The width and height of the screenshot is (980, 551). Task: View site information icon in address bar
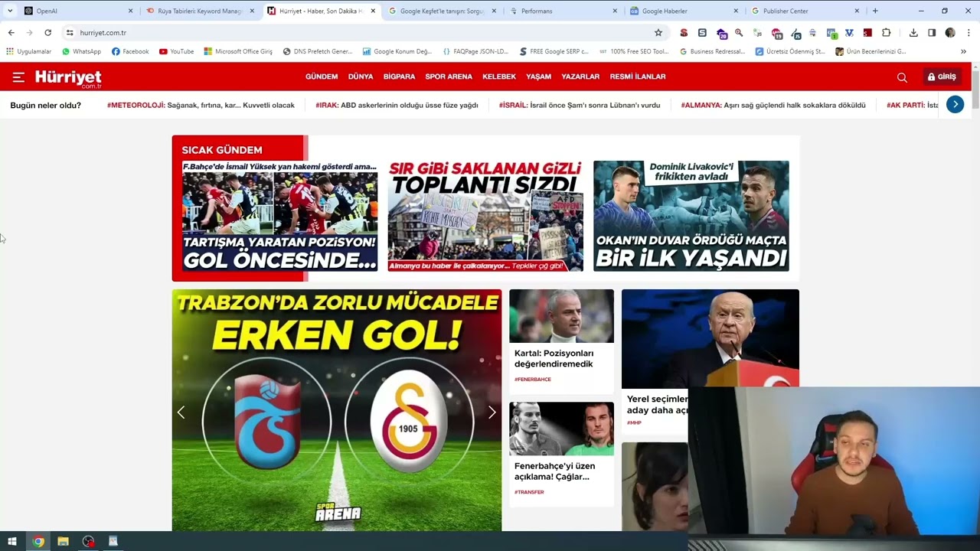pos(70,33)
